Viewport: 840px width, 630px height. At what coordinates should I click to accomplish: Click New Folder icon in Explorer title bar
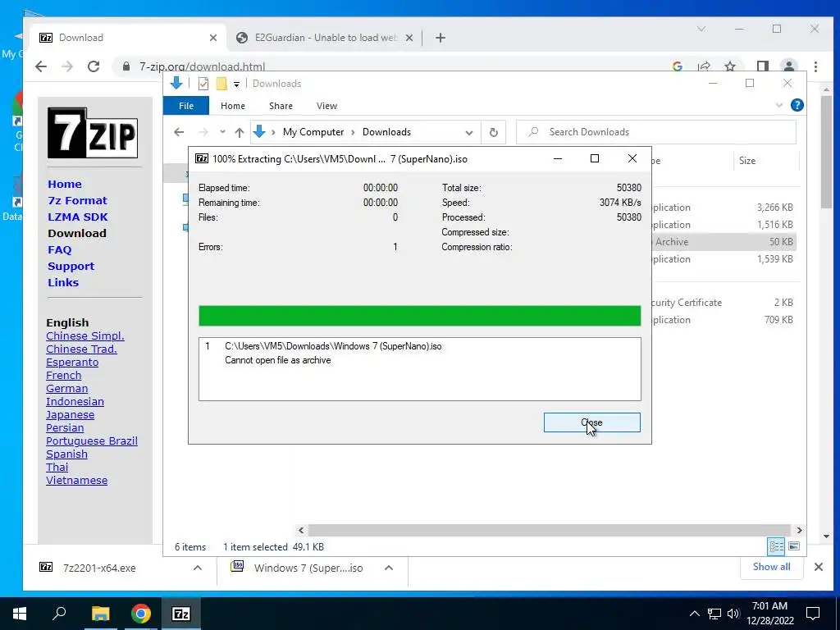[x=221, y=84]
